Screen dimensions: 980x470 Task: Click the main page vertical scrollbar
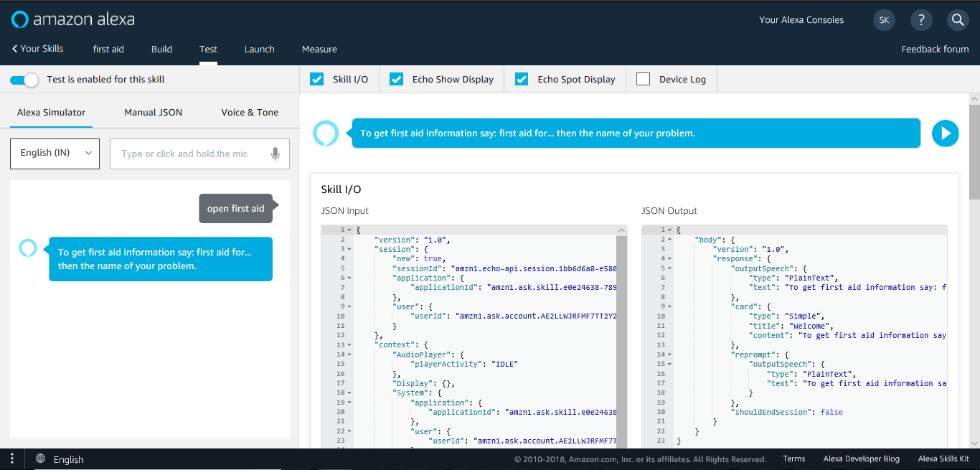click(x=974, y=151)
